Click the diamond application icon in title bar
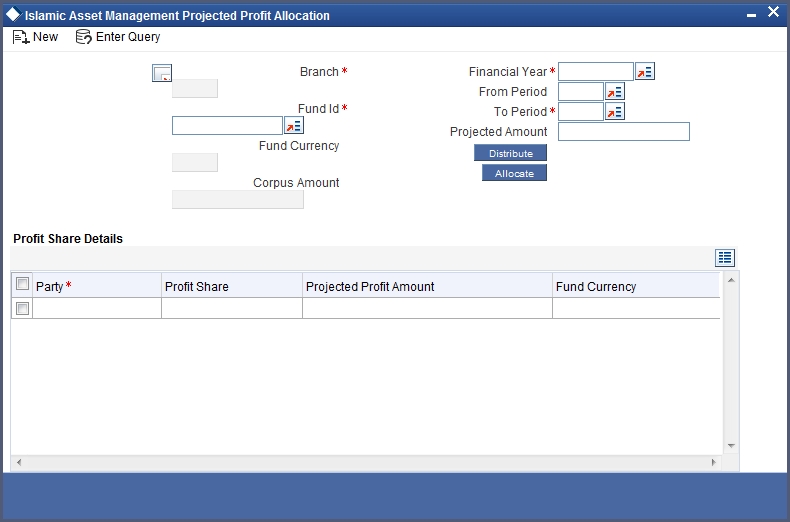The image size is (790, 522). coord(13,14)
